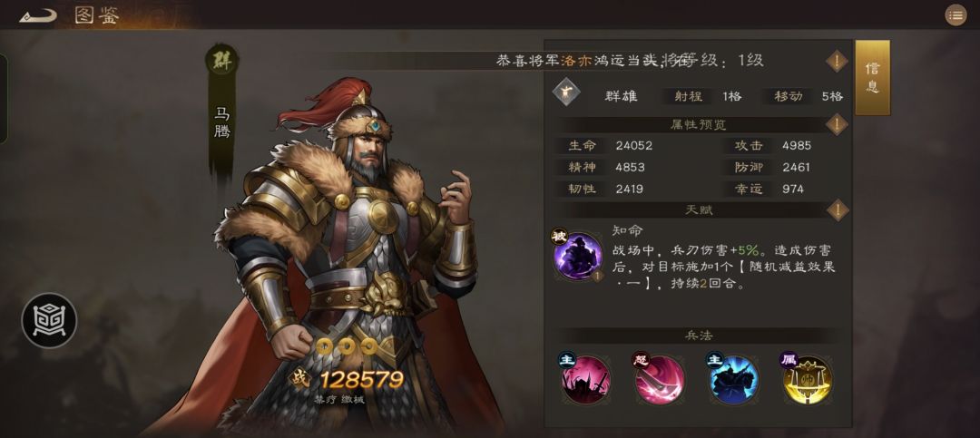
Task: Open info marker beside 天赋
Action: click(837, 210)
